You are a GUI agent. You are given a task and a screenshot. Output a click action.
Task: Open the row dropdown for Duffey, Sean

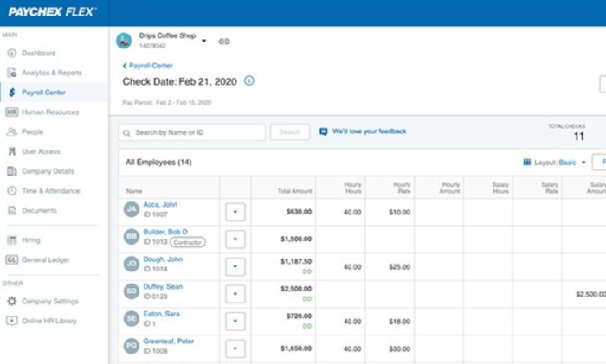click(235, 294)
